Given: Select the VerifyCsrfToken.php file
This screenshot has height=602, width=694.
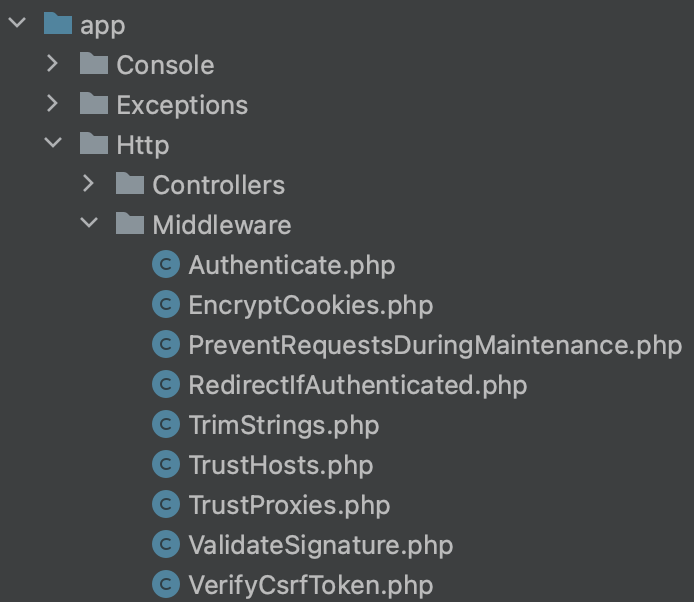Looking at the screenshot, I should (310, 585).
